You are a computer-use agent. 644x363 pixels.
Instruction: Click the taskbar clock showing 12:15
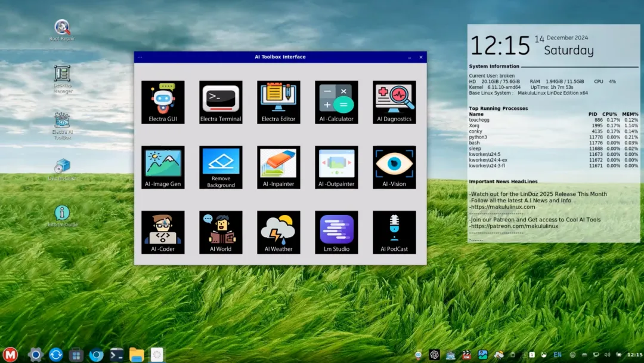[634, 355]
